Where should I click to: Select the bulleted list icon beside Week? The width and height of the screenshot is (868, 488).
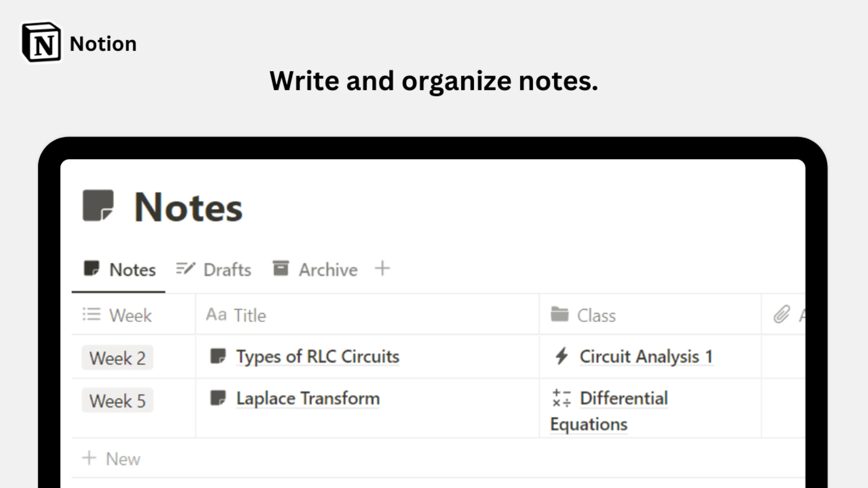tap(92, 314)
